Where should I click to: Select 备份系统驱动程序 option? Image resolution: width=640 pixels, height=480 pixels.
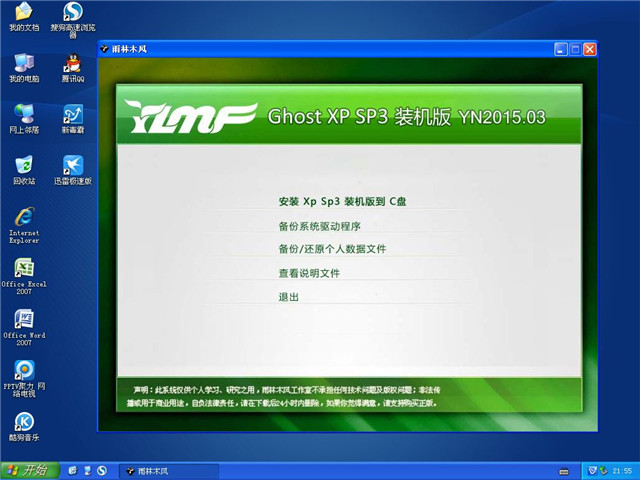319,226
